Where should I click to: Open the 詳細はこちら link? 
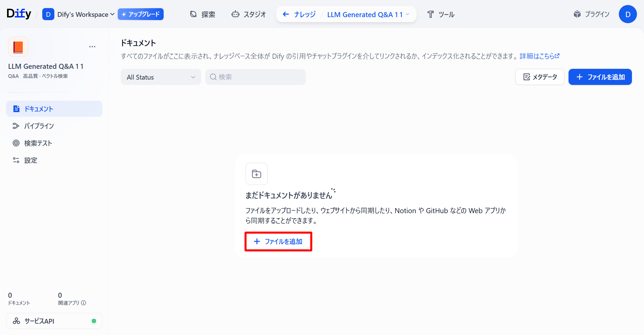(x=539, y=56)
